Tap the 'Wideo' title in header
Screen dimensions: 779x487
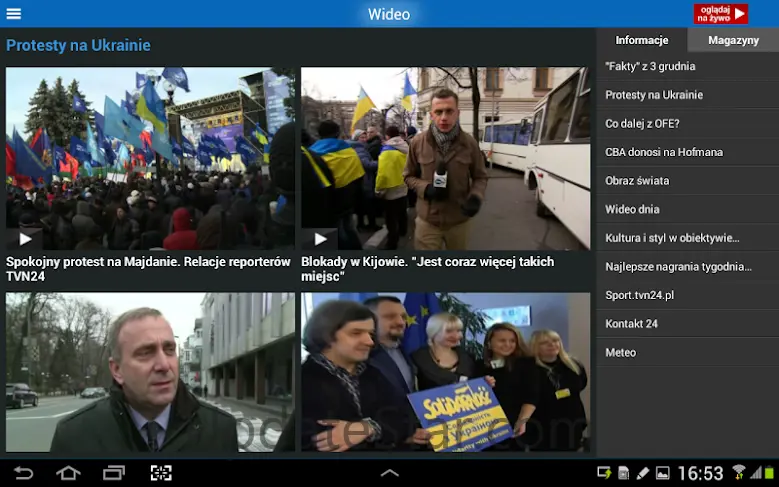tap(389, 14)
